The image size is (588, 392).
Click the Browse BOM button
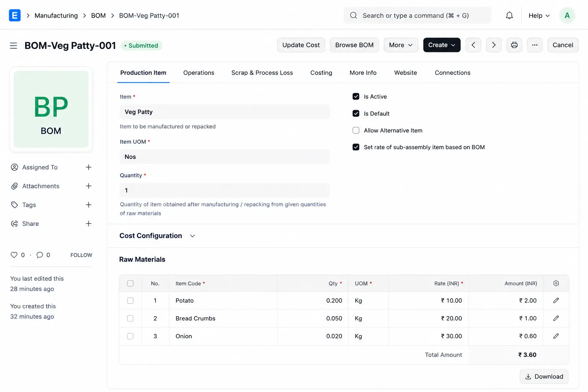click(x=354, y=45)
